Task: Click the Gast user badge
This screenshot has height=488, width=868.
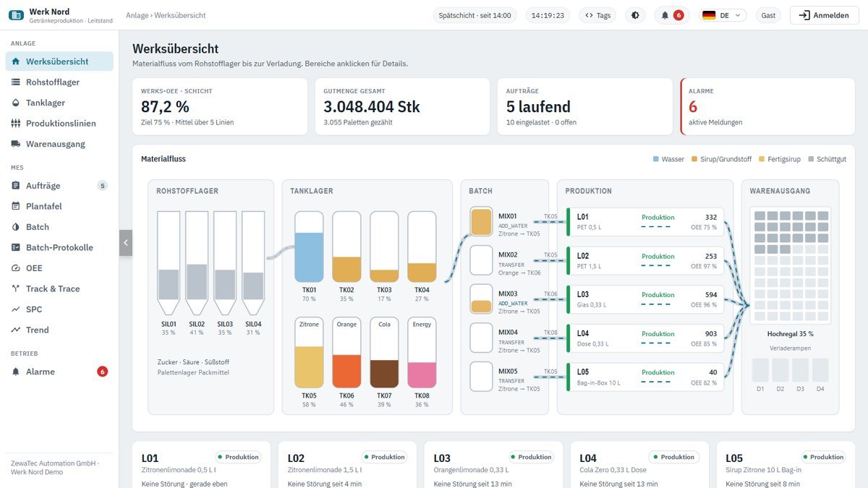Action: pyautogui.click(x=768, y=15)
